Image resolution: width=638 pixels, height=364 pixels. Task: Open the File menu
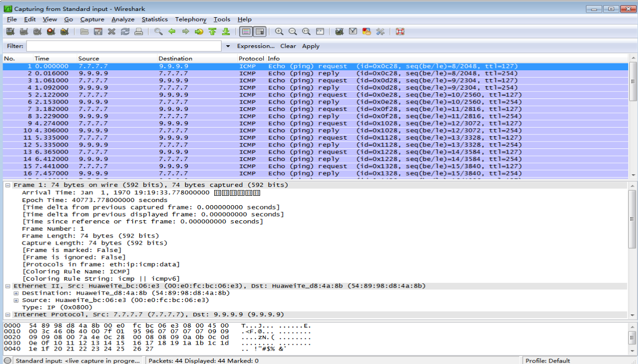click(12, 19)
